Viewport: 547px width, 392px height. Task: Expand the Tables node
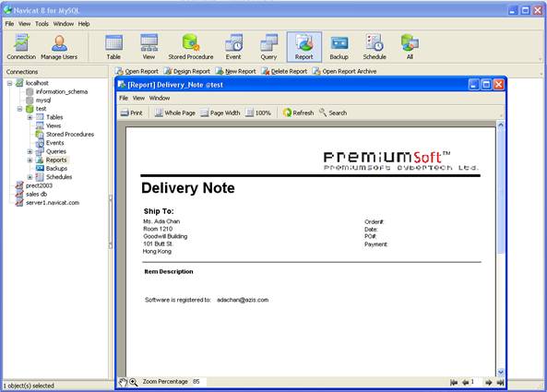[30, 117]
